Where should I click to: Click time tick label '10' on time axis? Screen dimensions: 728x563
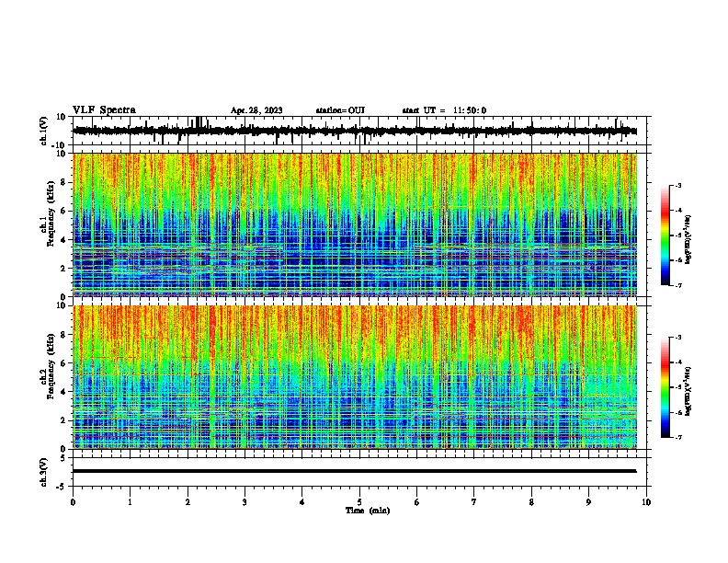point(646,502)
